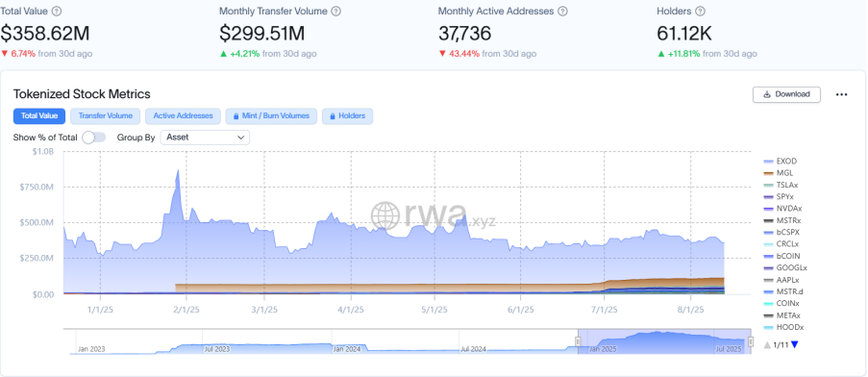868x377 pixels.
Task: Click the help icon next to Monthly Transfer Volume
Action: coord(336,12)
